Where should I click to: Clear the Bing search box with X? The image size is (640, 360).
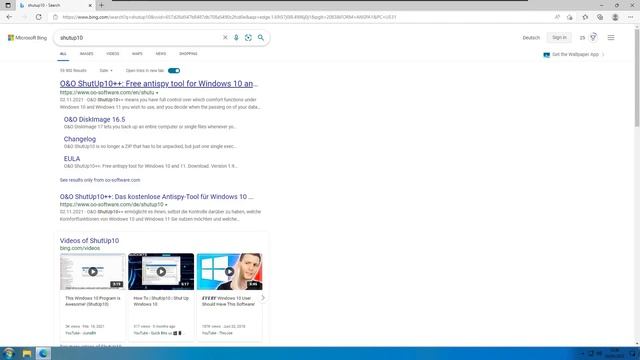pyautogui.click(x=225, y=38)
